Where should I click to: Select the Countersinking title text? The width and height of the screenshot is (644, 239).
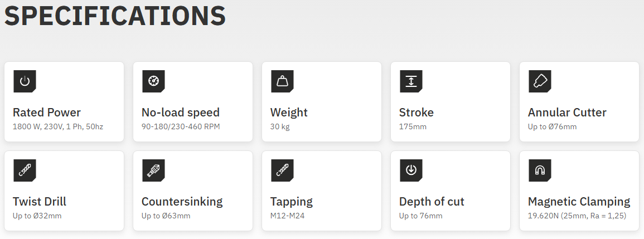(x=182, y=202)
